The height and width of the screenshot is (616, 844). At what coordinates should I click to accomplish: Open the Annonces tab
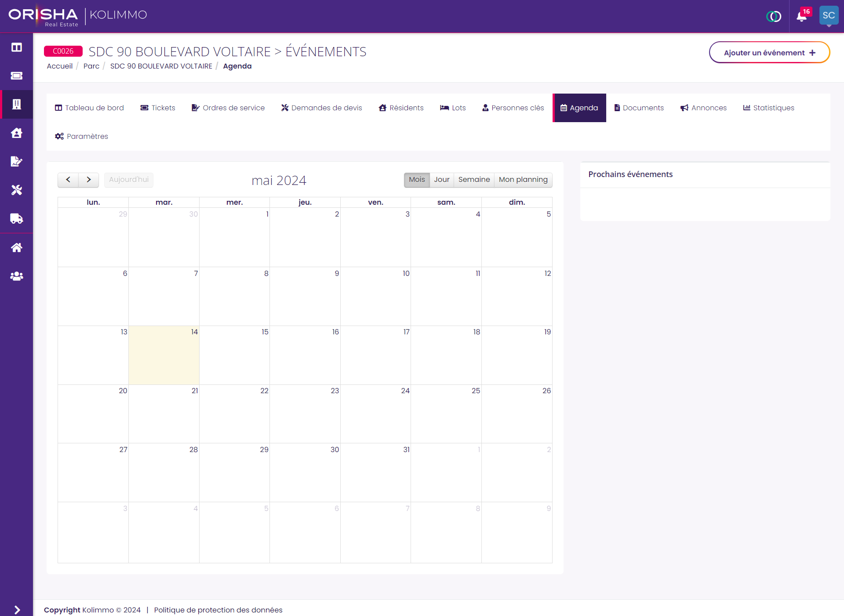click(x=704, y=108)
